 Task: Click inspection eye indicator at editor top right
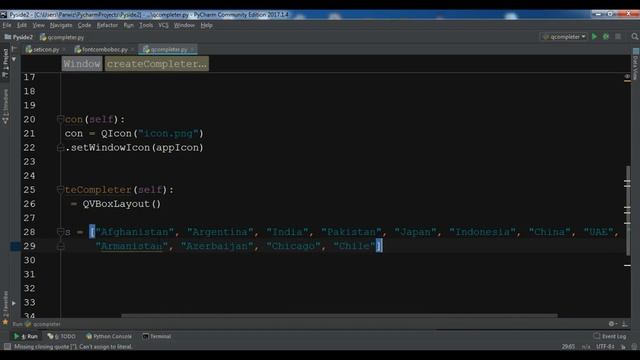627,76
